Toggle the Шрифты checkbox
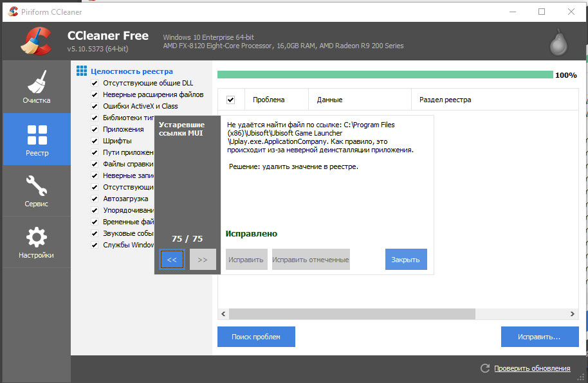Image resolution: width=588 pixels, height=383 pixels. tap(95, 141)
